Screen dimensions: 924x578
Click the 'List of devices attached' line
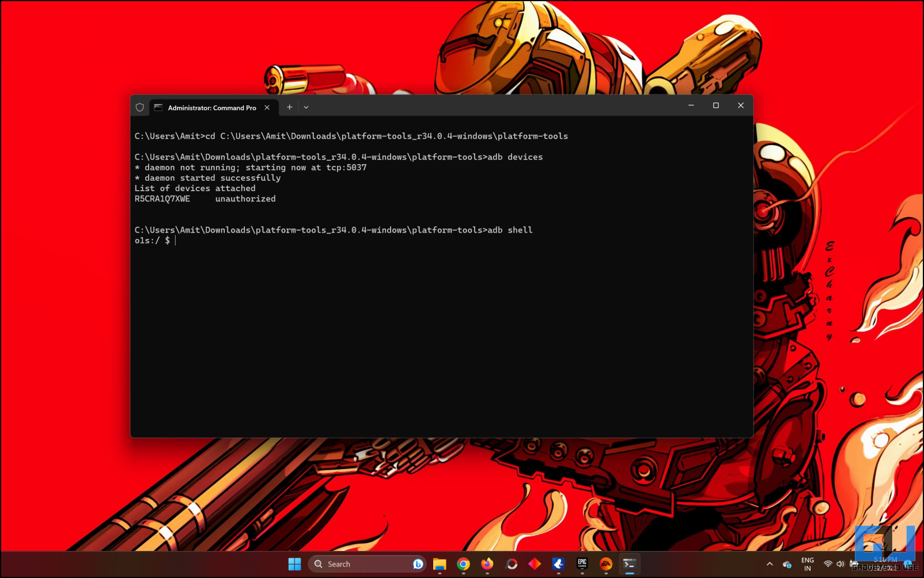point(195,188)
